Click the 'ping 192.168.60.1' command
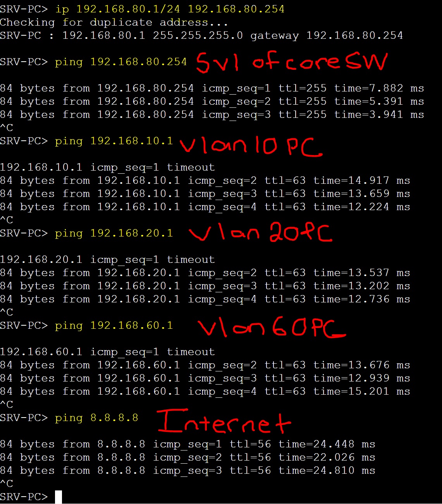 point(114,326)
